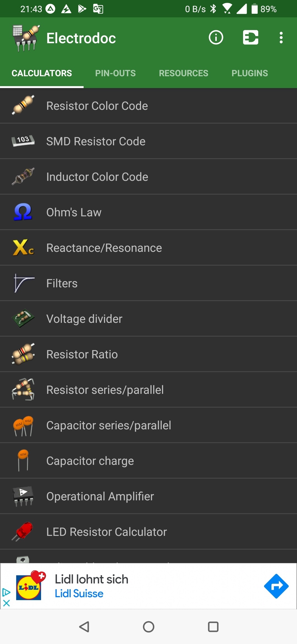
Task: Open the three-dot overflow menu
Action: point(281,37)
